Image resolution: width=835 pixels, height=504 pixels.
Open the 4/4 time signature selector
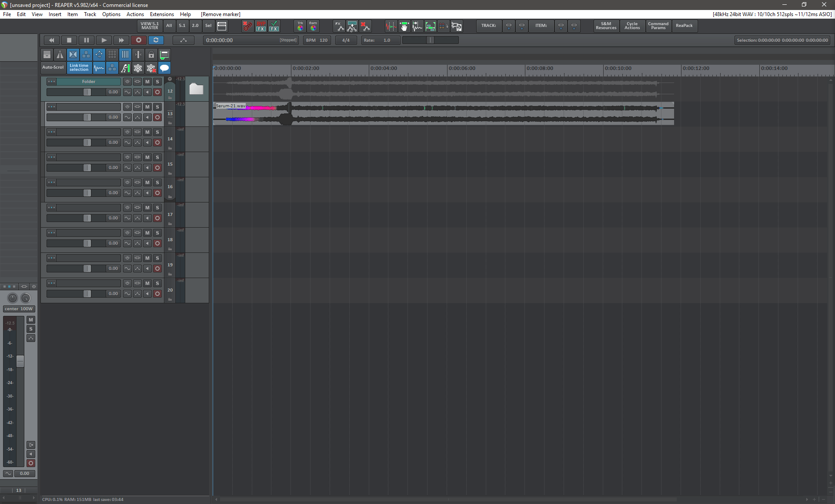point(346,40)
